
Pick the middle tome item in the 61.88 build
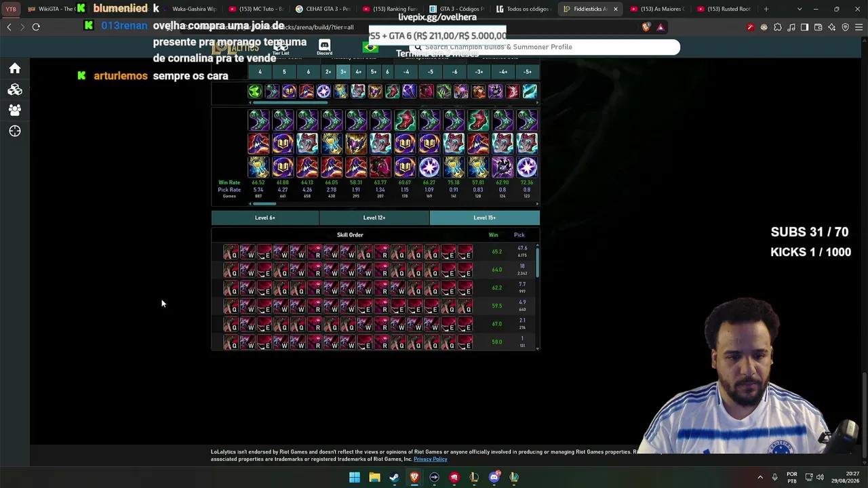click(x=283, y=144)
